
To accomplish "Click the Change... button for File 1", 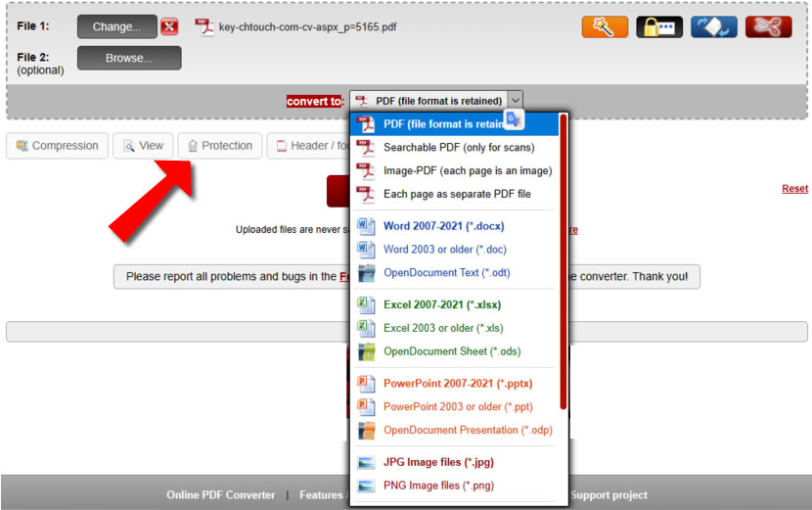I will [117, 26].
